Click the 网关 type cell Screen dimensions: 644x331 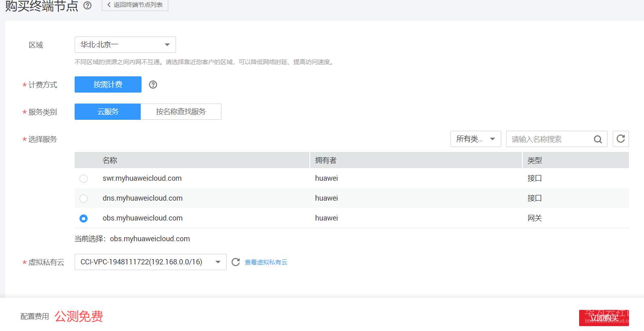click(535, 218)
